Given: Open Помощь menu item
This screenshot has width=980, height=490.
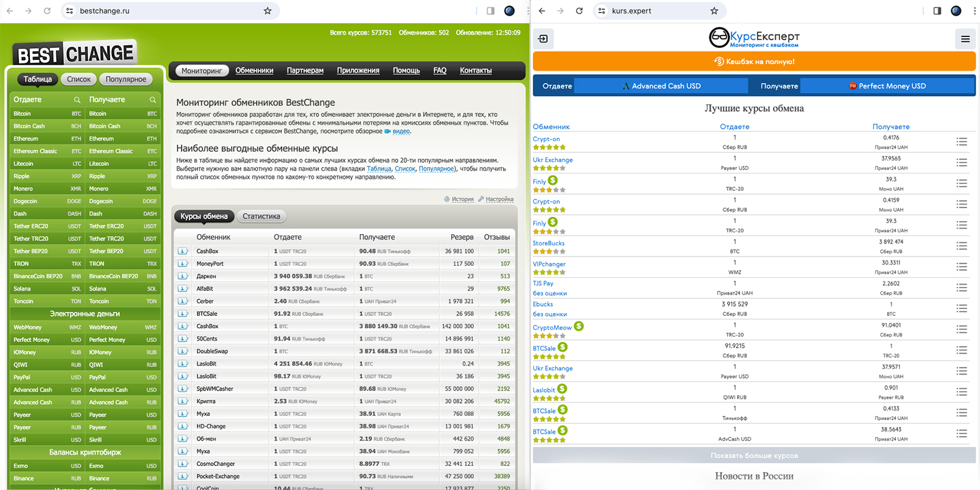Looking at the screenshot, I should [x=406, y=71].
